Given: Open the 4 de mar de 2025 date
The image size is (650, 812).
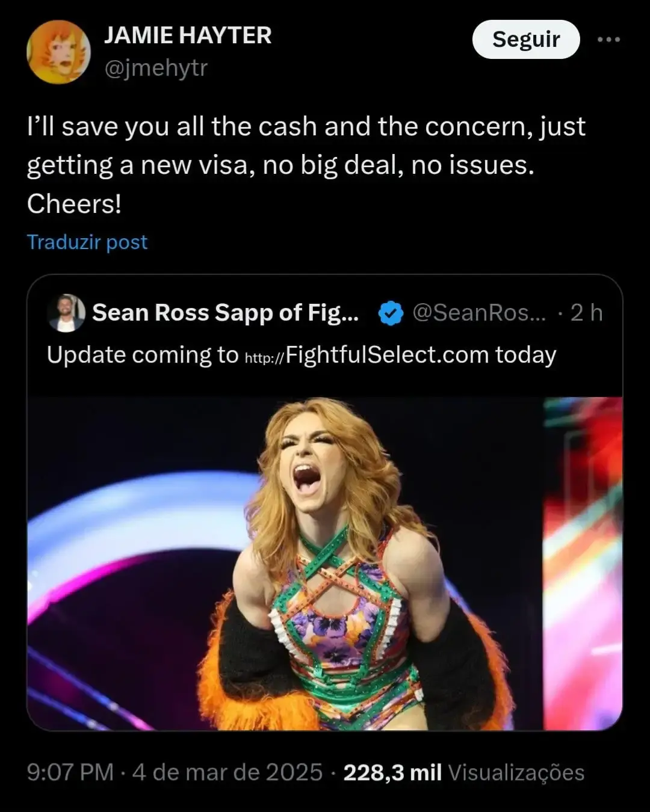Looking at the screenshot, I should 227,772.
